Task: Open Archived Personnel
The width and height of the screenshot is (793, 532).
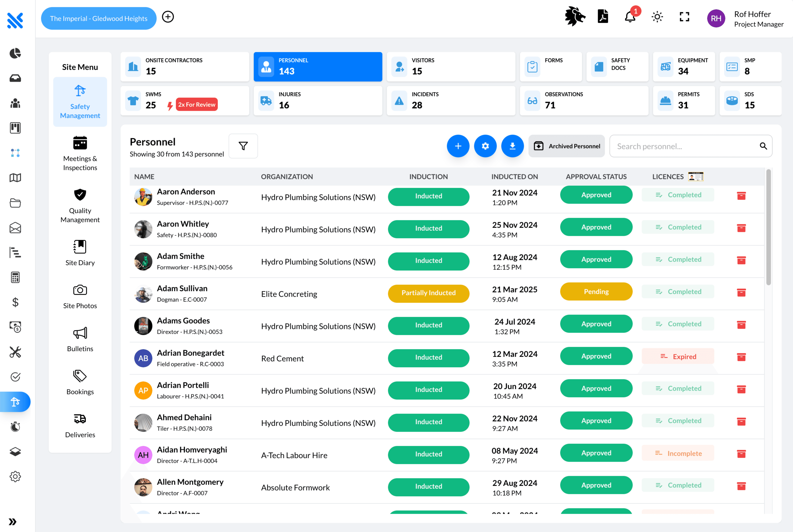Action: (567, 146)
